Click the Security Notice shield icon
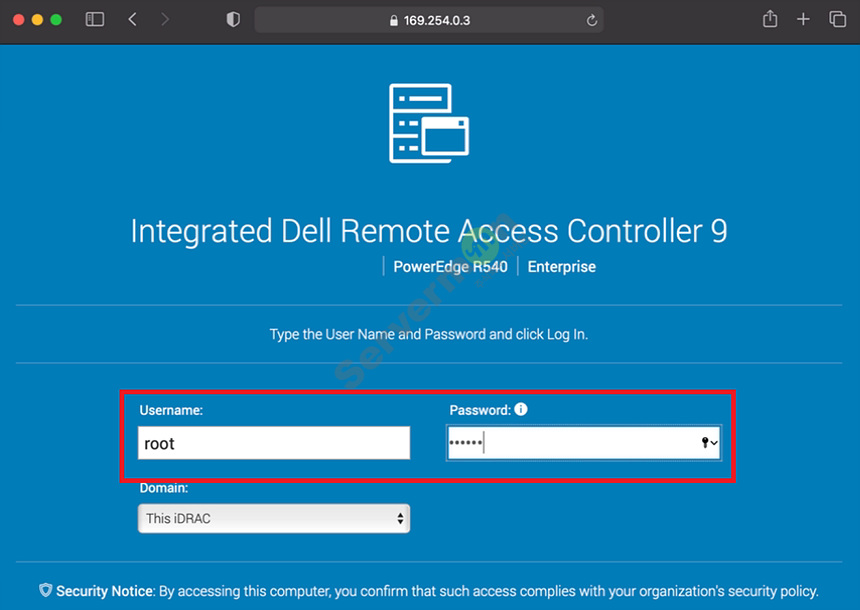860x610 pixels. tap(46, 590)
